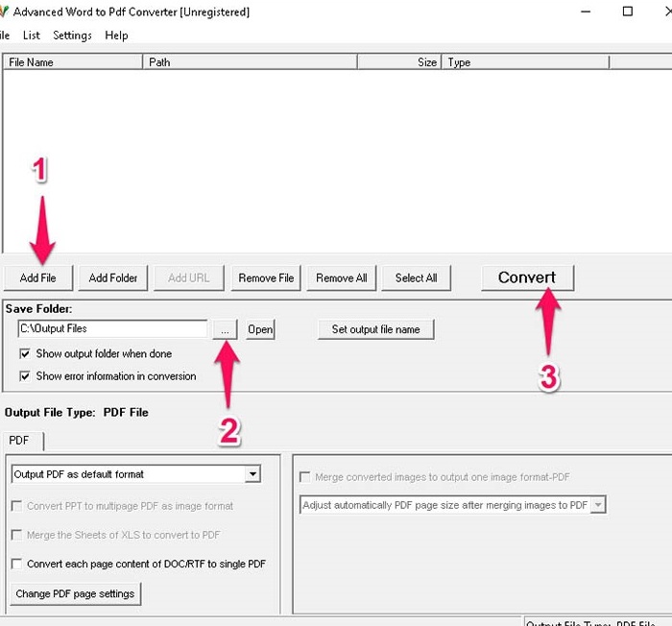The height and width of the screenshot is (626, 672).
Task: Toggle Convert PPT to multipage PDF checkbox
Action: point(16,506)
